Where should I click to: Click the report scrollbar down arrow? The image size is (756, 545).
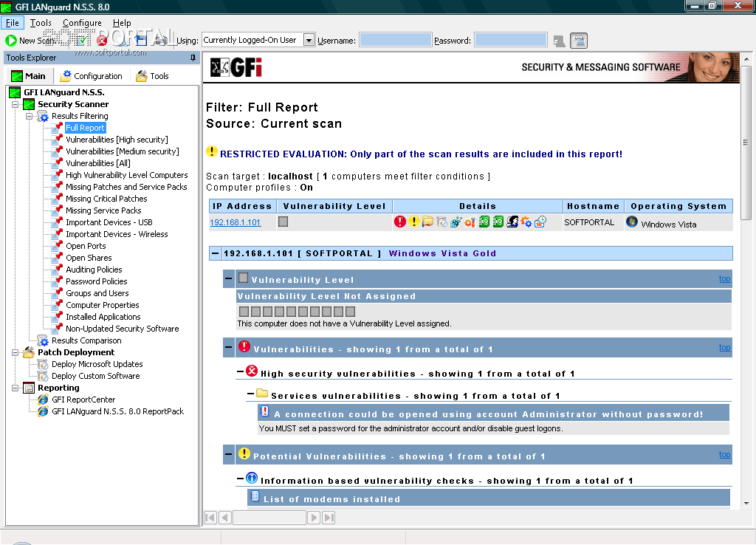746,503
